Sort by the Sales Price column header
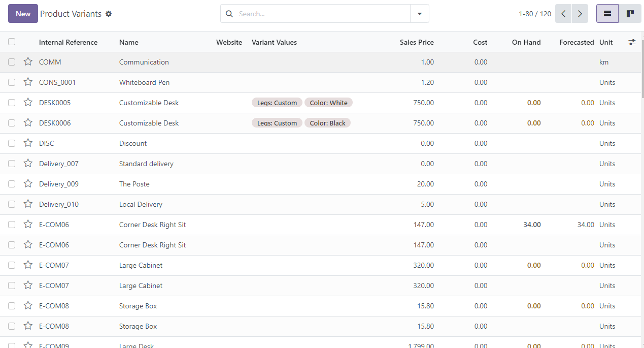This screenshot has width=644, height=348. 417,42
